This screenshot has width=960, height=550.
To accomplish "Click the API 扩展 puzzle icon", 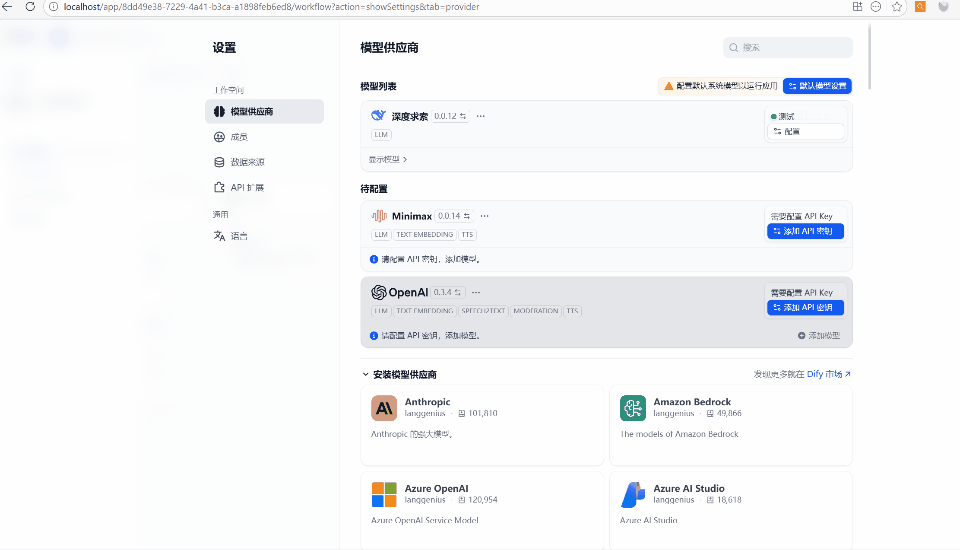I will tap(219, 187).
